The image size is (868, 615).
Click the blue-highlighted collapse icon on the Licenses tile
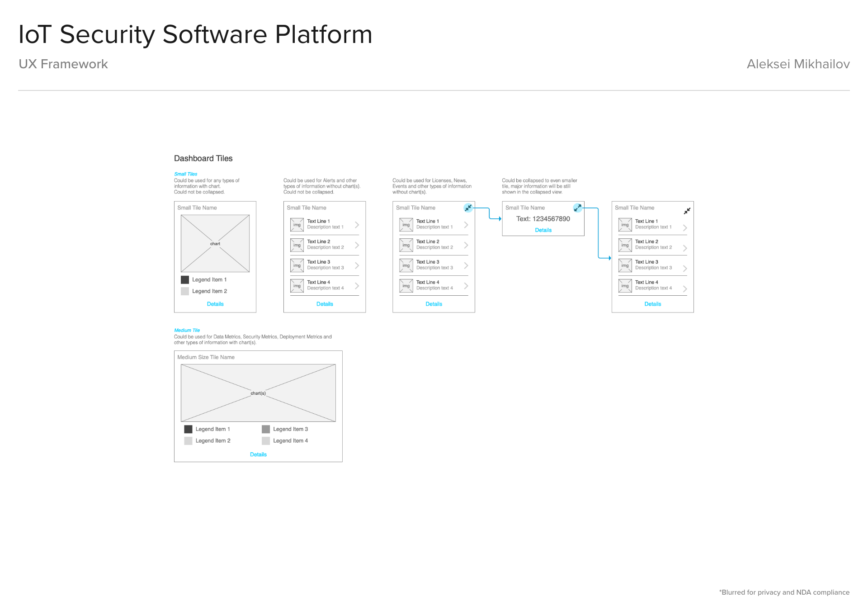click(468, 208)
